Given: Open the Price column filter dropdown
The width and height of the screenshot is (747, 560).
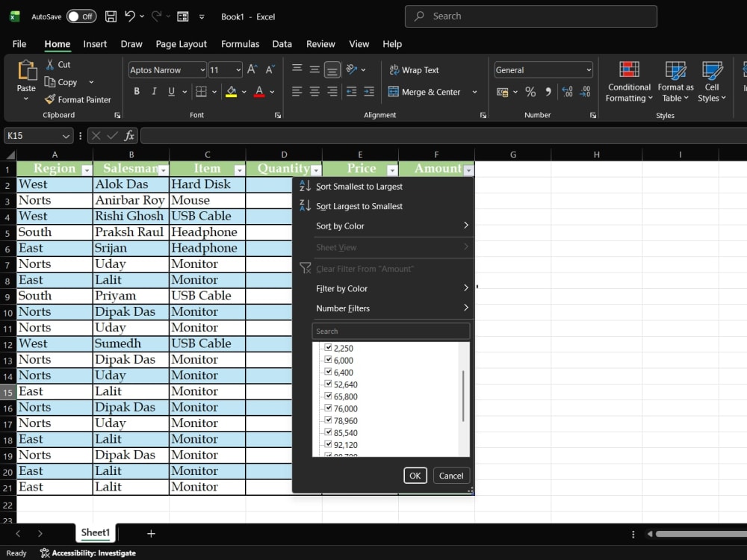Looking at the screenshot, I should 392,170.
